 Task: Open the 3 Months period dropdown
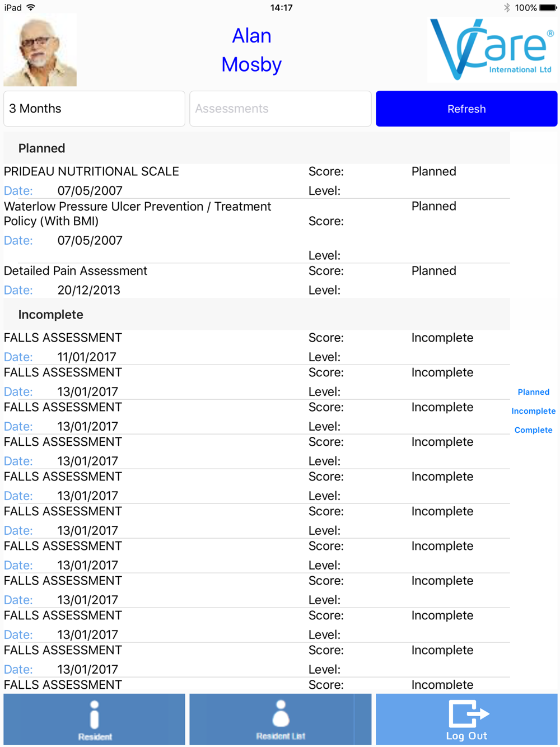94,109
